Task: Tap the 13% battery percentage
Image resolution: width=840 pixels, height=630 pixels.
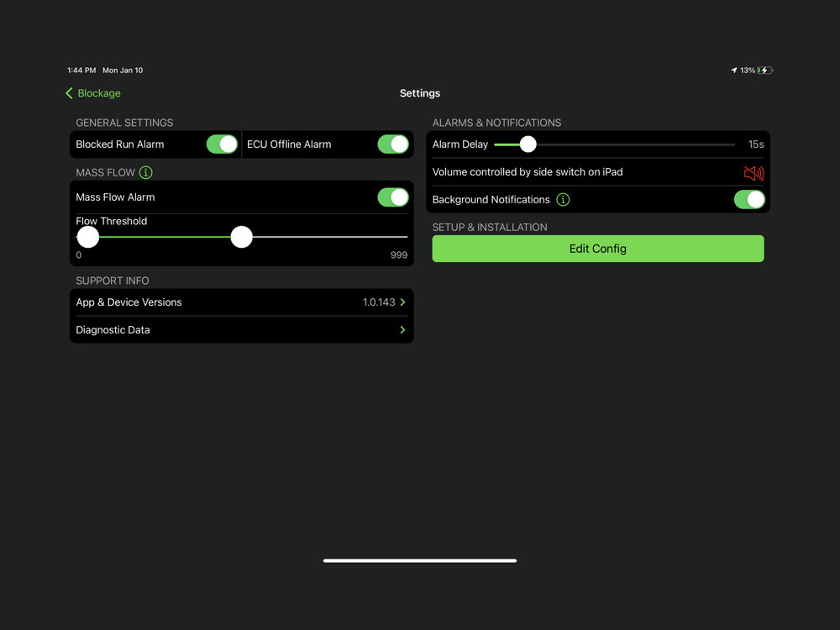Action: tap(748, 71)
